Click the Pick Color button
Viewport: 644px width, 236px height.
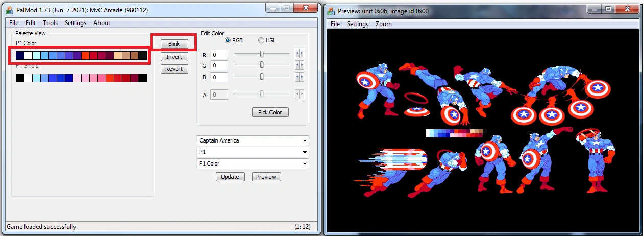pos(270,112)
